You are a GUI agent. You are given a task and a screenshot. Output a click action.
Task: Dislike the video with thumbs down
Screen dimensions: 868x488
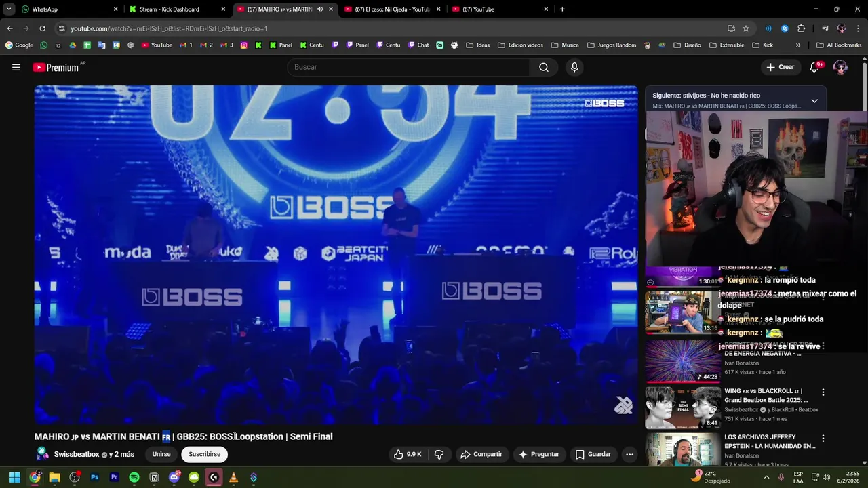coord(439,454)
